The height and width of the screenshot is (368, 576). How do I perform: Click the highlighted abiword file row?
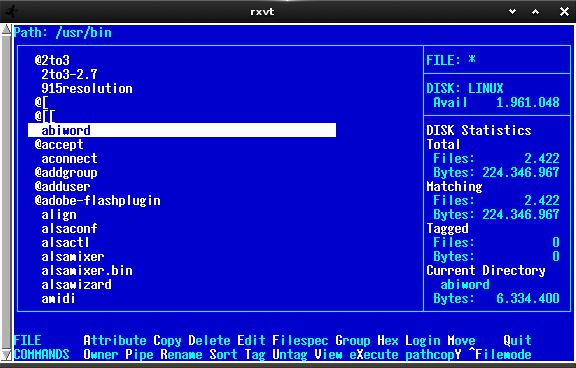tap(182, 130)
